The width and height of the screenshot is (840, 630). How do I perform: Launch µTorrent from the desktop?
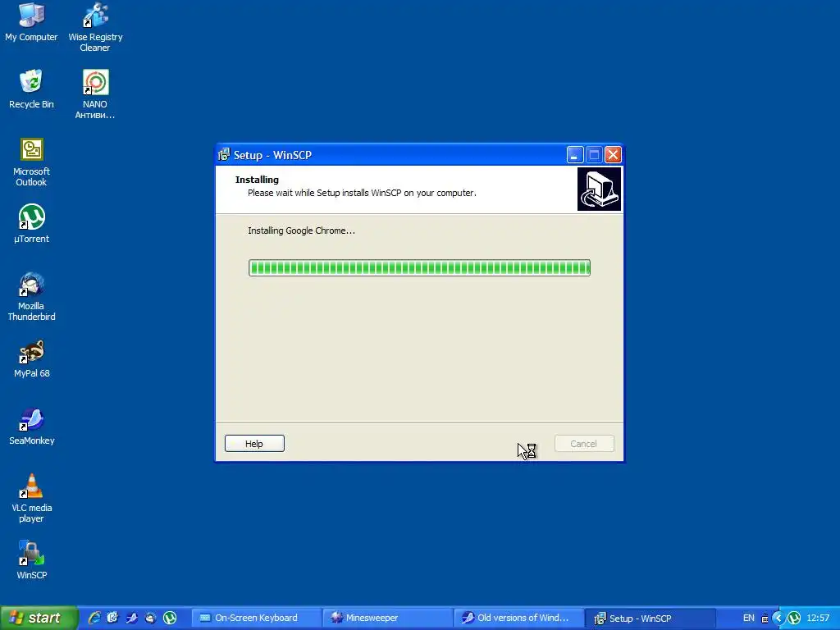[31, 223]
